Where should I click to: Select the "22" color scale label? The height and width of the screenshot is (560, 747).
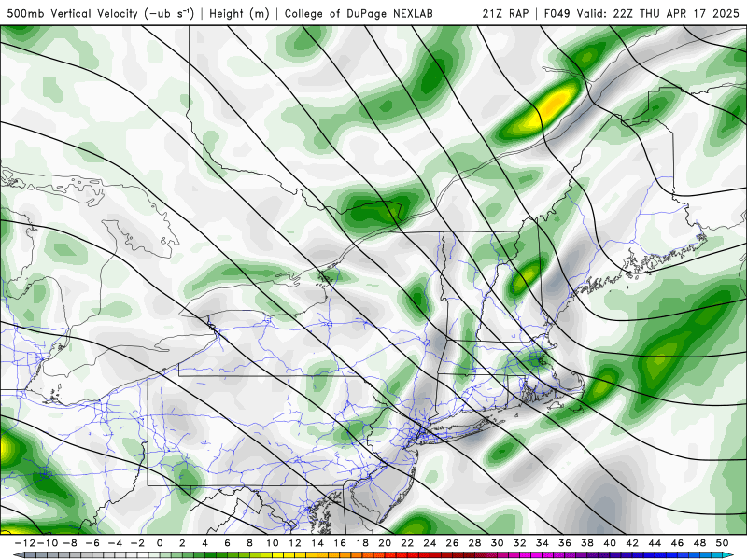(x=407, y=543)
